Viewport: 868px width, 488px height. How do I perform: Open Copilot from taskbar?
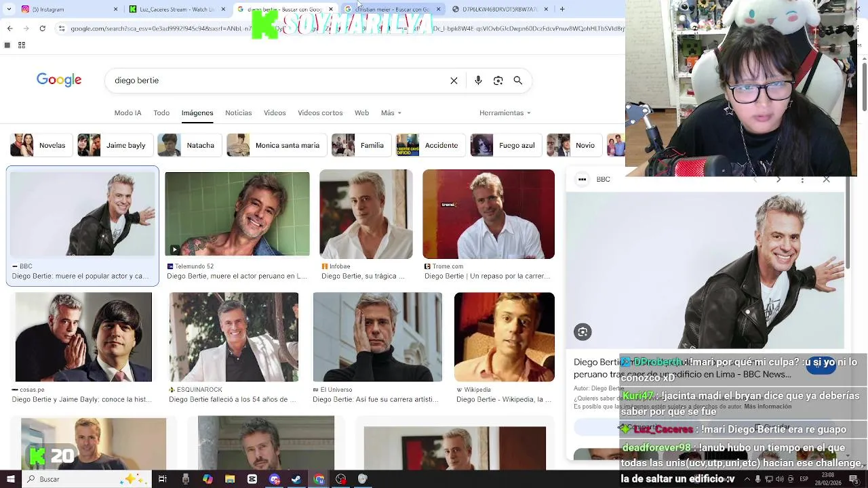point(208,479)
